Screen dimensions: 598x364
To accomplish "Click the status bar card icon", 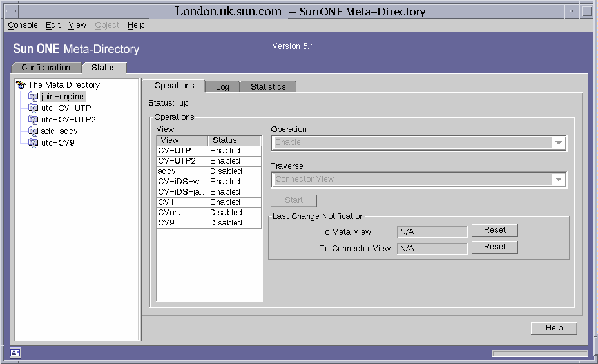I will pyautogui.click(x=15, y=352).
